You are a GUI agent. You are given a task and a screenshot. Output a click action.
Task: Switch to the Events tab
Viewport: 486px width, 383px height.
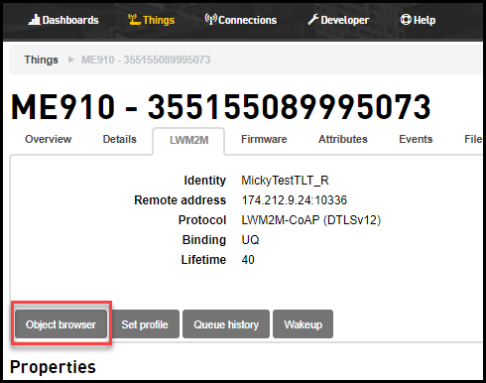(416, 139)
